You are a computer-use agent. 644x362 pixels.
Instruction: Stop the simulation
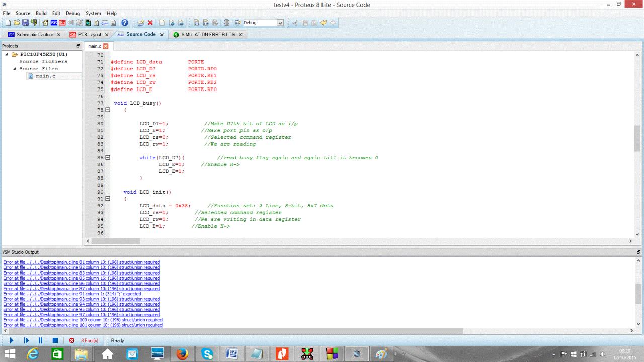(55, 340)
